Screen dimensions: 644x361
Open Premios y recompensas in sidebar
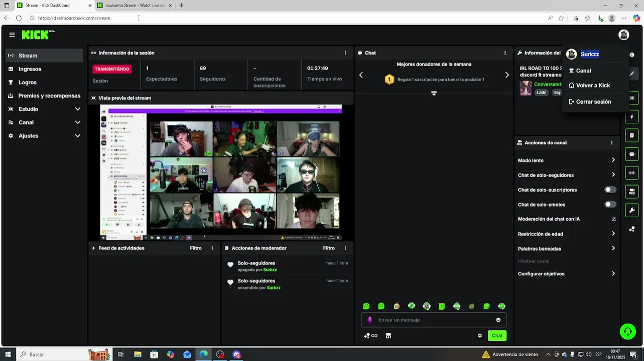coord(44,96)
